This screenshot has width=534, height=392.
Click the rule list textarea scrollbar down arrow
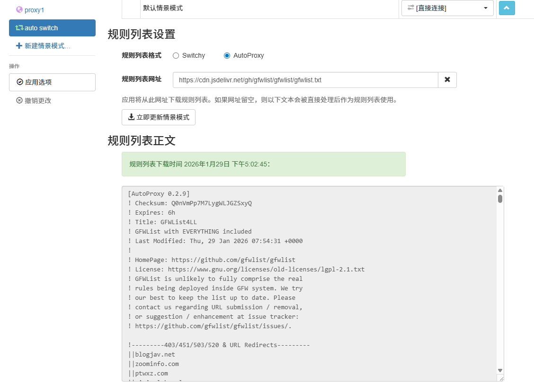[499, 371]
